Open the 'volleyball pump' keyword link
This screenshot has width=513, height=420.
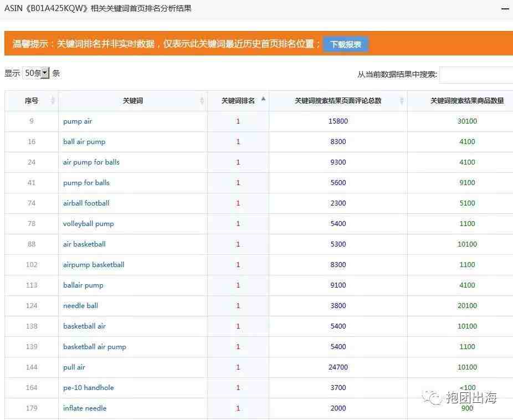click(x=88, y=224)
